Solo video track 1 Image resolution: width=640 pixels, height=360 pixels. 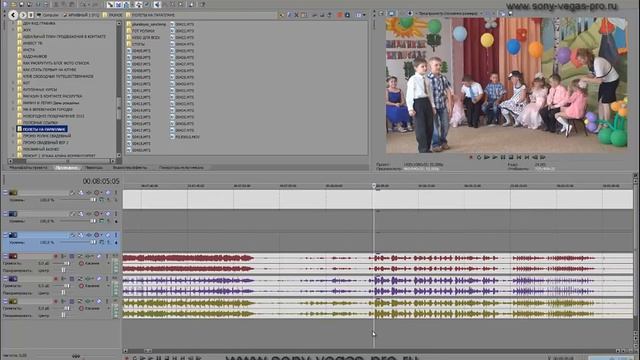click(x=116, y=193)
